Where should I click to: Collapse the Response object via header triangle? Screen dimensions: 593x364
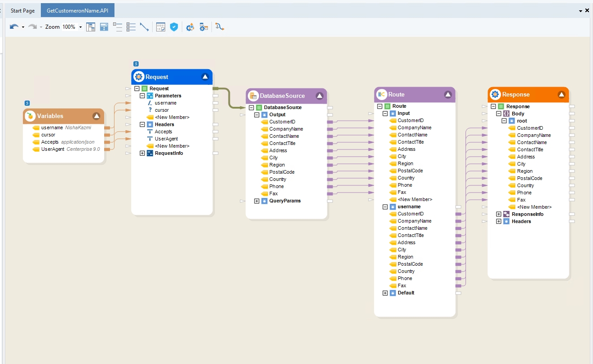coord(561,94)
